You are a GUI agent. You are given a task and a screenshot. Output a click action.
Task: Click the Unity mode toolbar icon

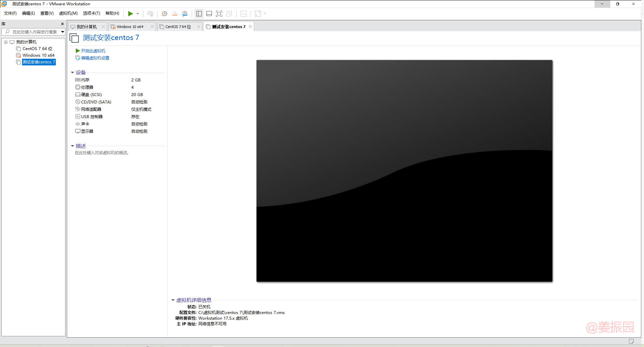[x=229, y=14]
